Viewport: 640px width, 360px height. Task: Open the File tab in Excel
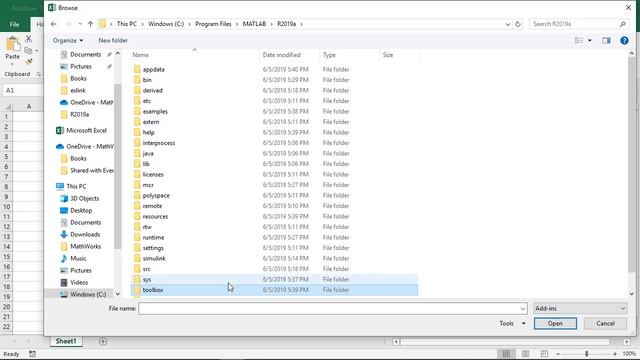14,24
